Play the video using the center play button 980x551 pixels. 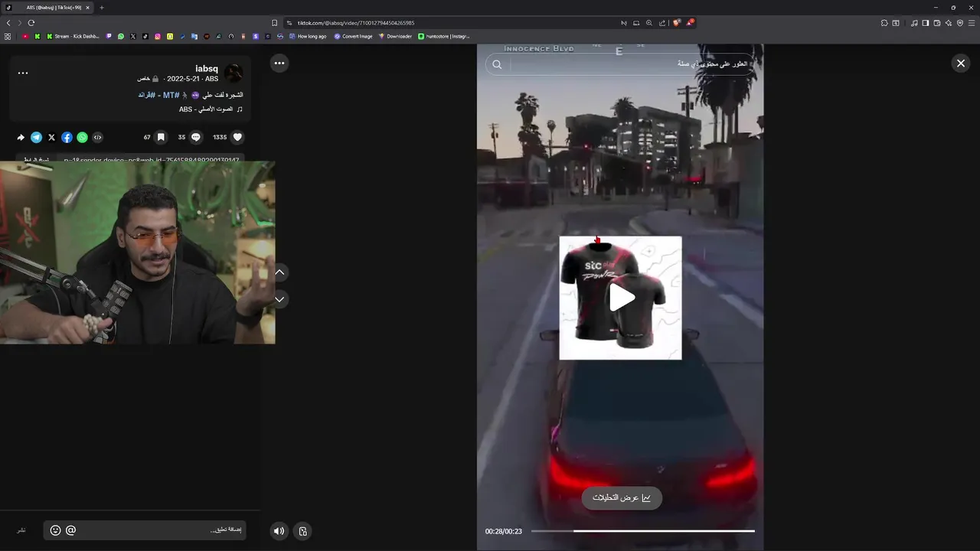[x=621, y=298]
